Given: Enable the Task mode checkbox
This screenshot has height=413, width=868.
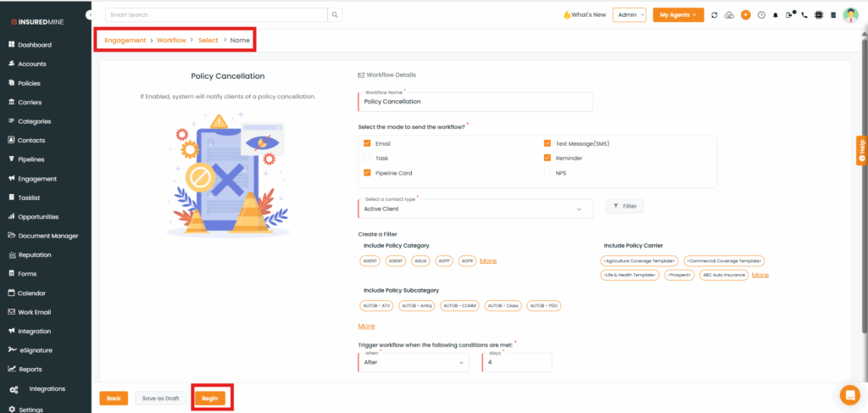Looking at the screenshot, I should tap(367, 158).
